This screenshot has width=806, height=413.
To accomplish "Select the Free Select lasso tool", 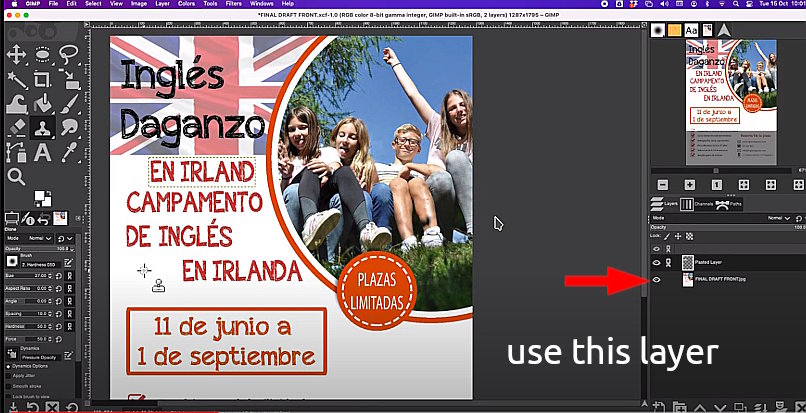I will 68,55.
